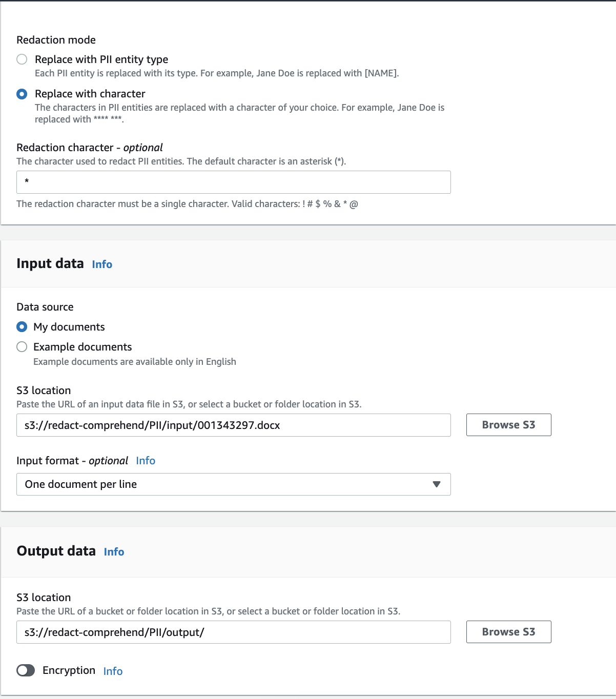The width and height of the screenshot is (616, 699).
Task: Select the output S3 location field
Action: [234, 632]
